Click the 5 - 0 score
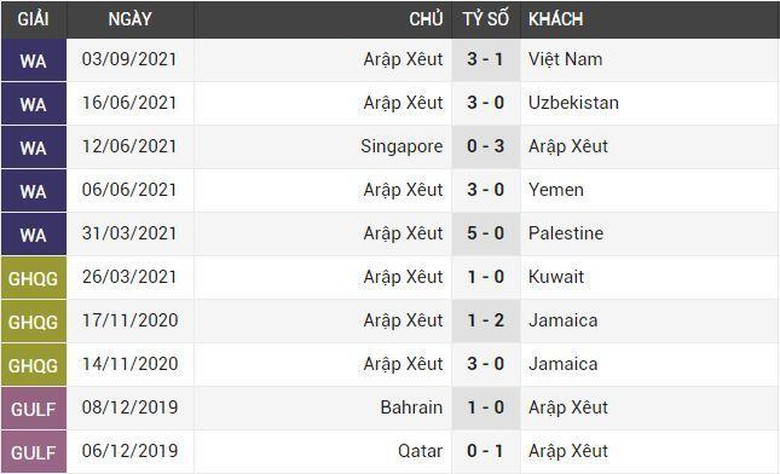 coord(486,233)
